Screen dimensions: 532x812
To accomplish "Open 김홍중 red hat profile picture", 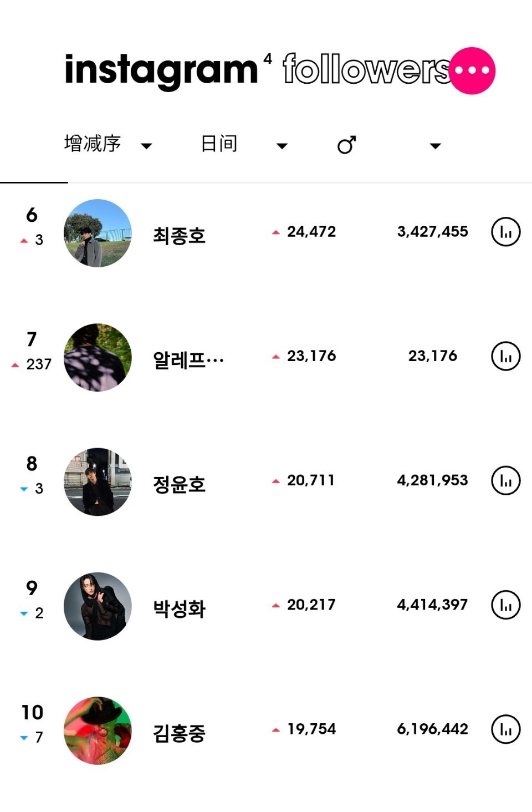I will coord(98,730).
